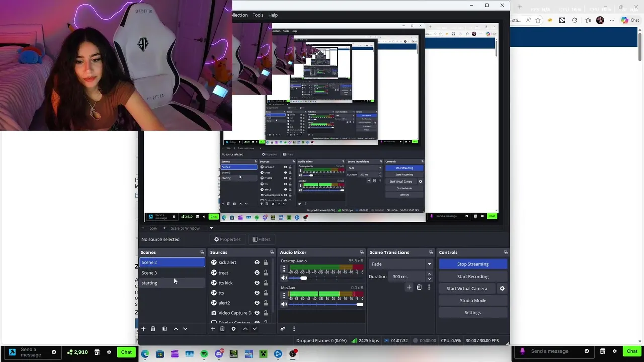
Task: Pop out the Controls dock
Action: click(506, 252)
